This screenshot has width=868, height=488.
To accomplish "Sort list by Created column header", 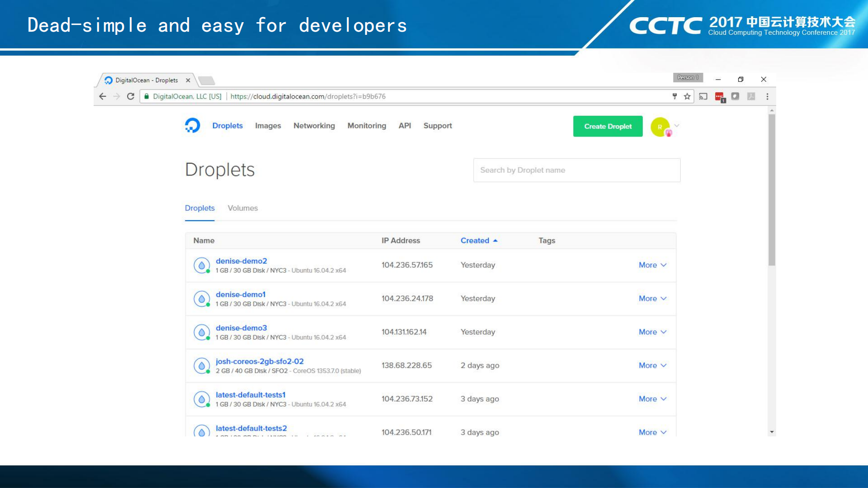I will [475, 241].
